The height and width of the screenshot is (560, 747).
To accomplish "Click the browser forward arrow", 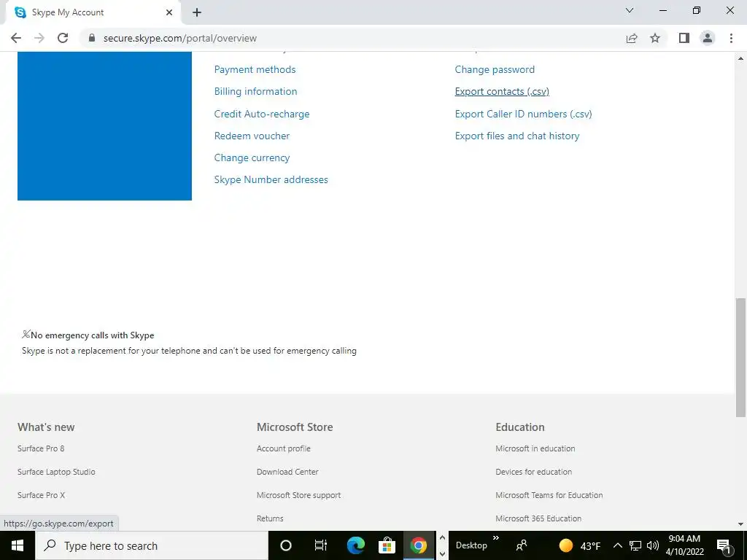I will point(39,38).
